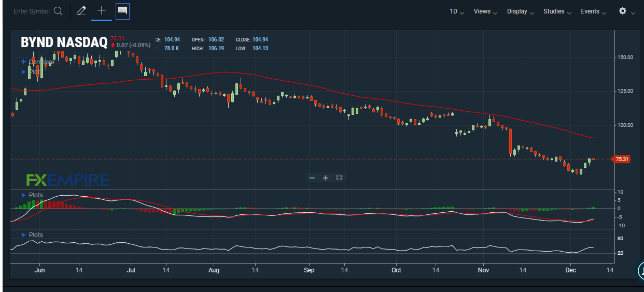This screenshot has height=292, width=644.
Task: Select the pencil drawing tool
Action: point(81,11)
